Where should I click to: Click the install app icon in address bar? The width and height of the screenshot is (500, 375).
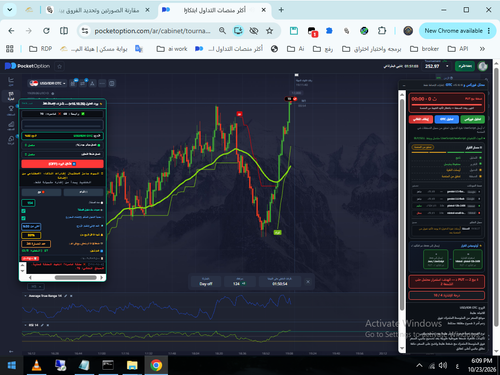click(x=238, y=31)
